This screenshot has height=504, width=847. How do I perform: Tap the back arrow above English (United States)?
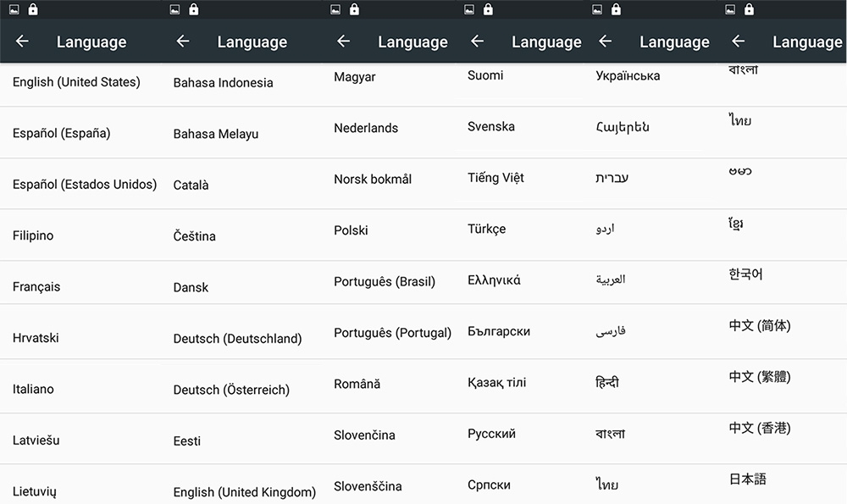pyautogui.click(x=22, y=42)
